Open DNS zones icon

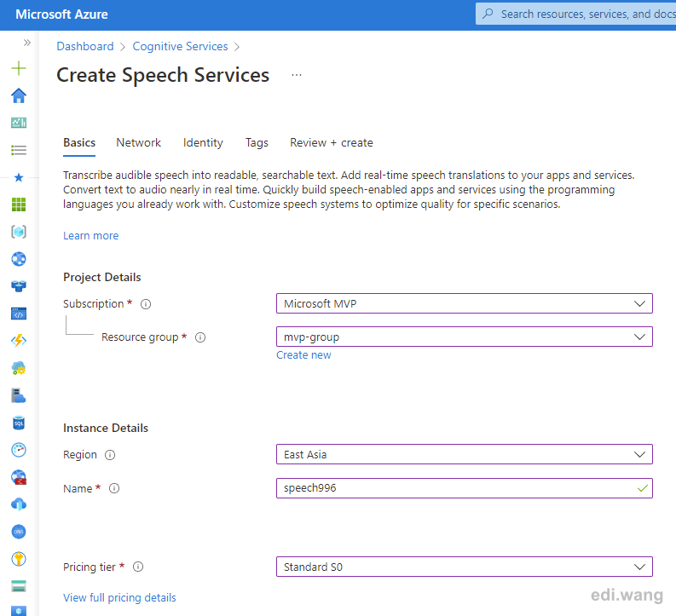19,532
